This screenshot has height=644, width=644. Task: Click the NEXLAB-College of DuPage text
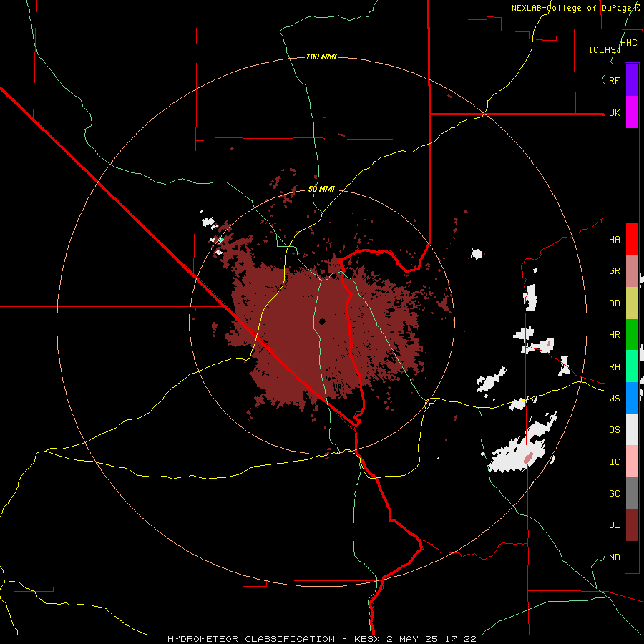tap(575, 8)
